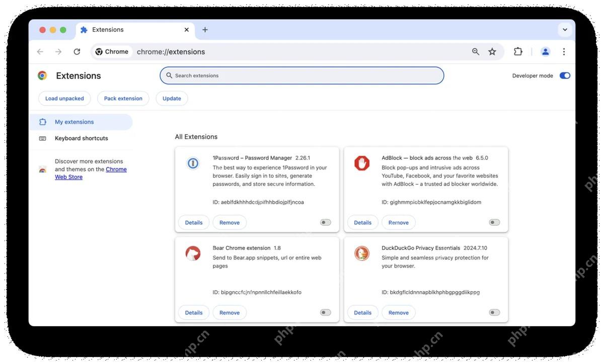Click the Chrome site info chip in address bar
This screenshot has width=604, height=364.
pyautogui.click(x=112, y=52)
